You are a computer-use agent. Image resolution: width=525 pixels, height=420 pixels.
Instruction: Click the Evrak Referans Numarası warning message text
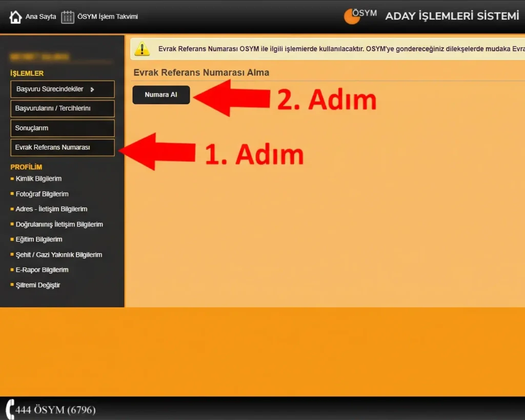[x=341, y=49]
